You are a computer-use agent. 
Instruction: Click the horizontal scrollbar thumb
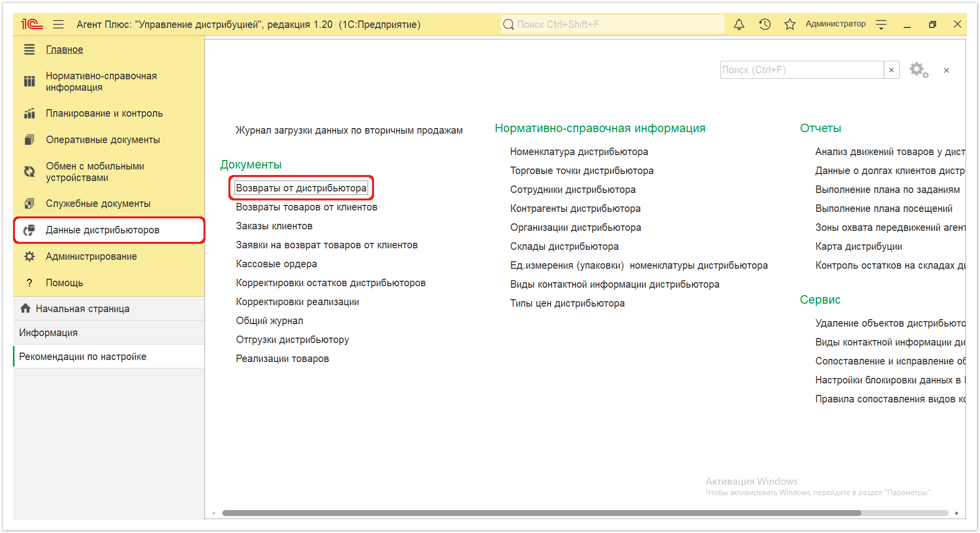542,513
